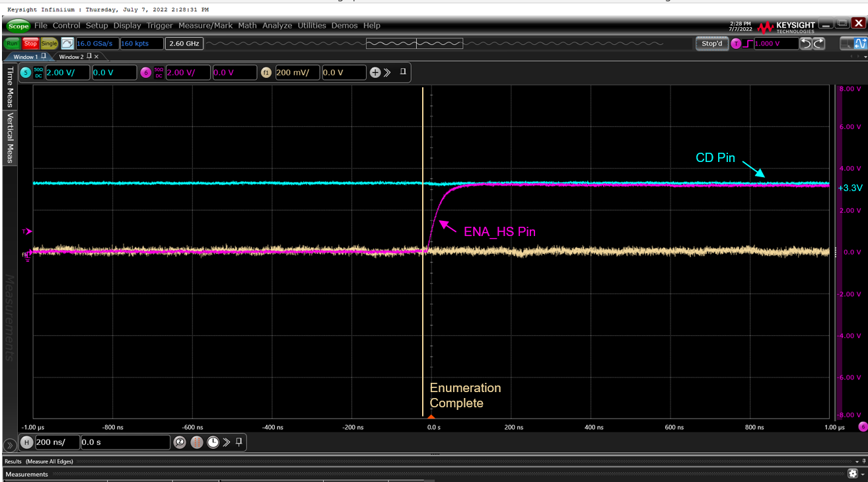Click the orange markers icon in horizontal toolbar
868x482 pixels.
[197, 442]
